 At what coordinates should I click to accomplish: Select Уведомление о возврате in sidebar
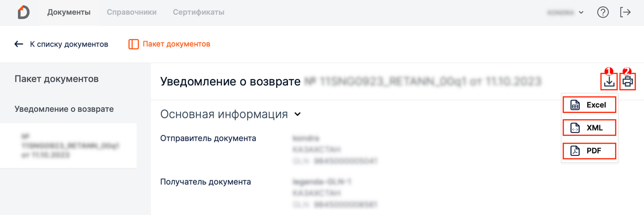tap(64, 109)
